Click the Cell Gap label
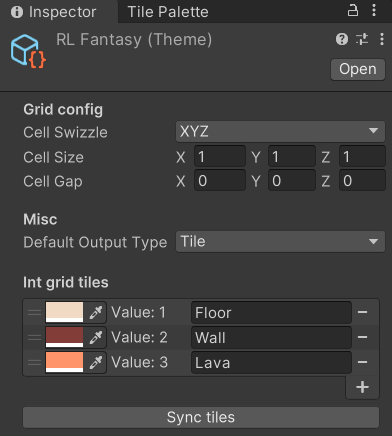Screen dimensions: 392x436 point(53,182)
